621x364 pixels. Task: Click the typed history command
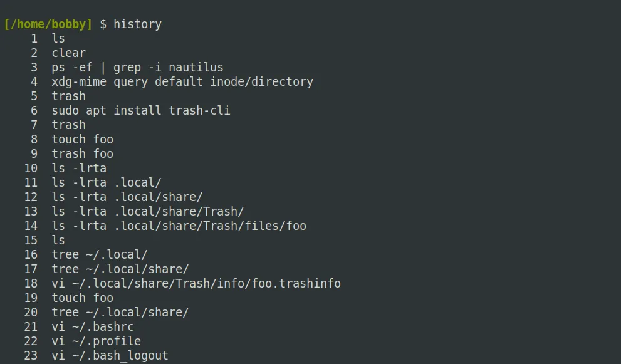137,24
